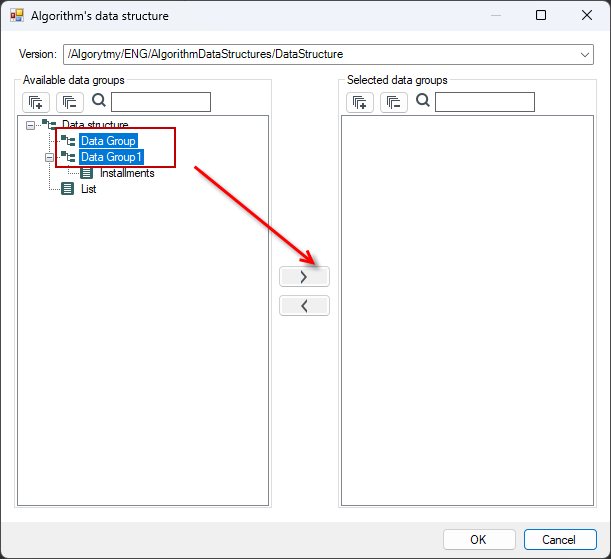Click the Data Group1 node icon

[68, 157]
